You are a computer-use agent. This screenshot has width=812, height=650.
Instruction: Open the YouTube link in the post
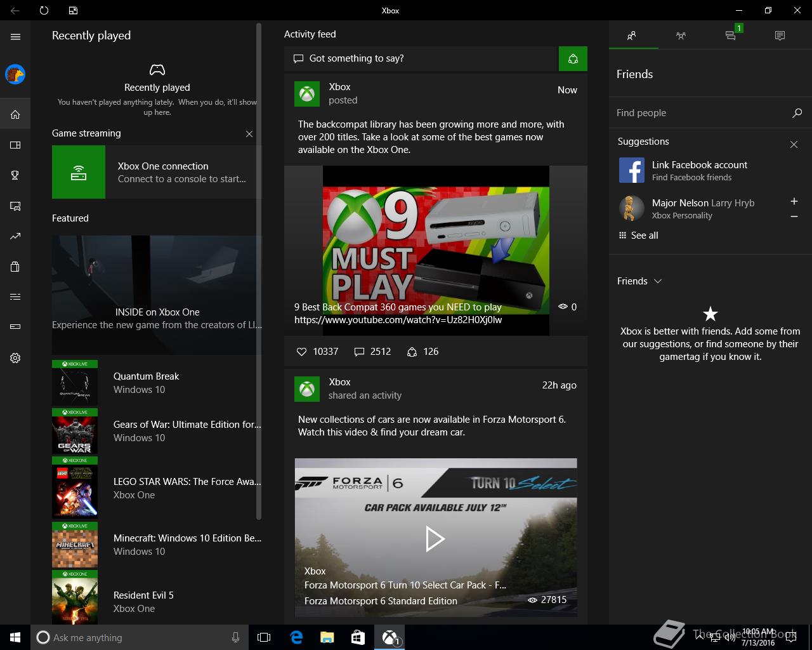pyautogui.click(x=398, y=320)
